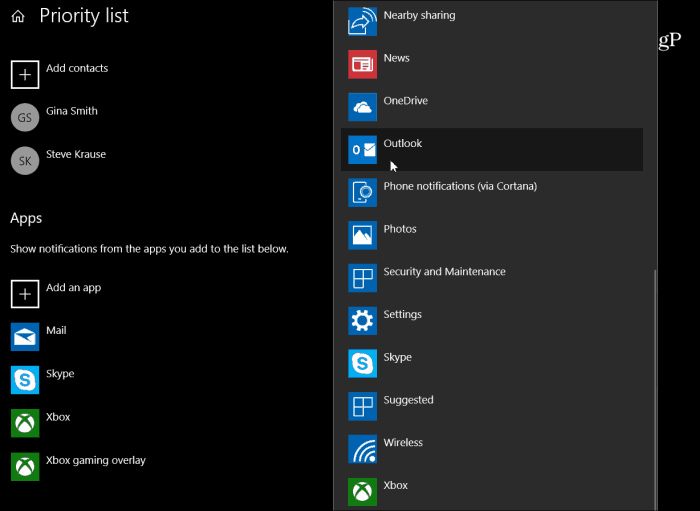The image size is (700, 511).
Task: Select Outlook text in the app picker
Action: coord(403,143)
